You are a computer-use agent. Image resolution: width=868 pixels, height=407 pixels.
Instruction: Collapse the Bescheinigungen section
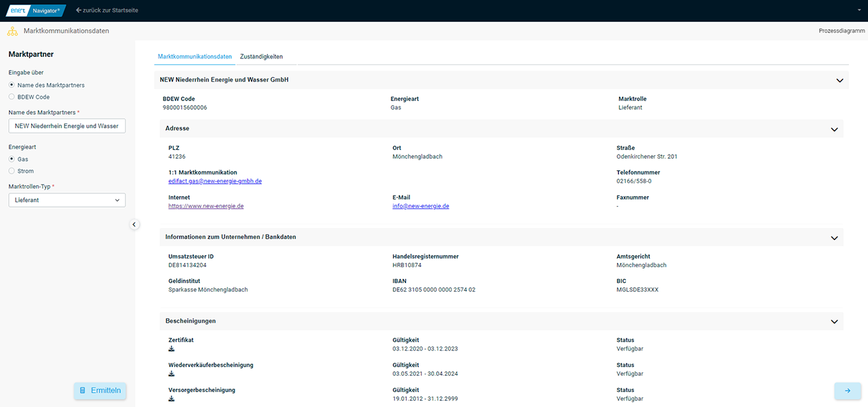click(x=835, y=322)
